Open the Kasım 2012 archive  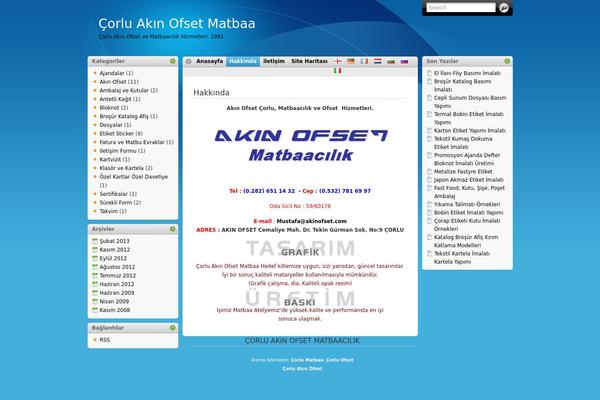tap(115, 250)
